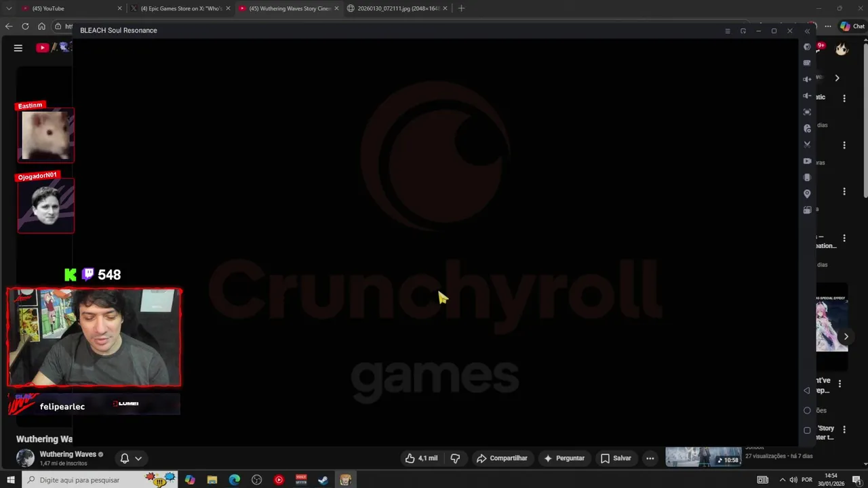Like the video with 4,1 mil button
Screen dimensions: 868x488
[x=421, y=458]
